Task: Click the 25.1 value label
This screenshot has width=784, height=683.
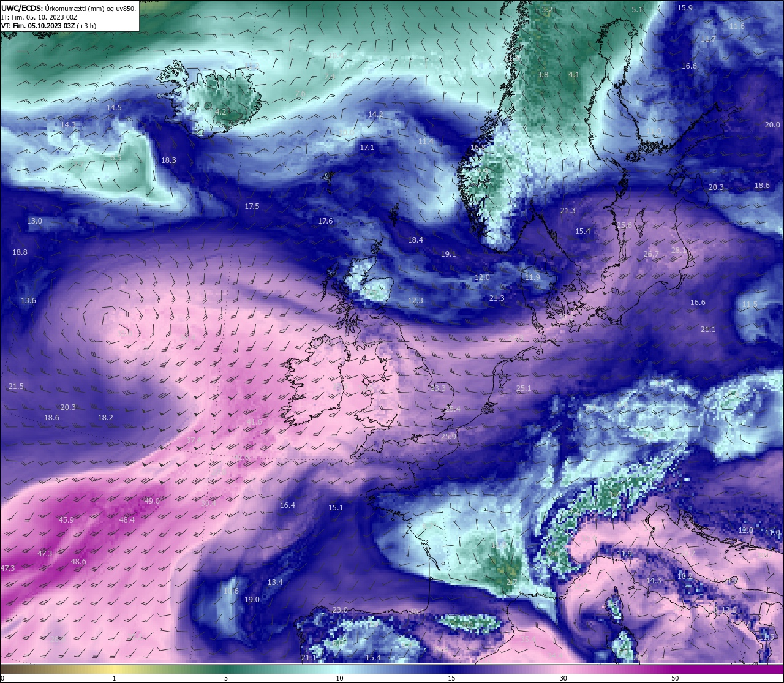Action: 524,388
